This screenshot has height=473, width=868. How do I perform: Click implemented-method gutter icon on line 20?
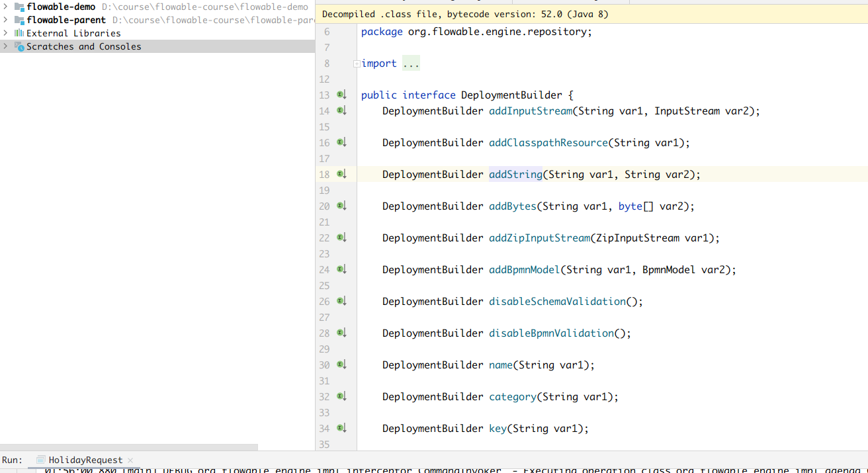click(x=341, y=206)
